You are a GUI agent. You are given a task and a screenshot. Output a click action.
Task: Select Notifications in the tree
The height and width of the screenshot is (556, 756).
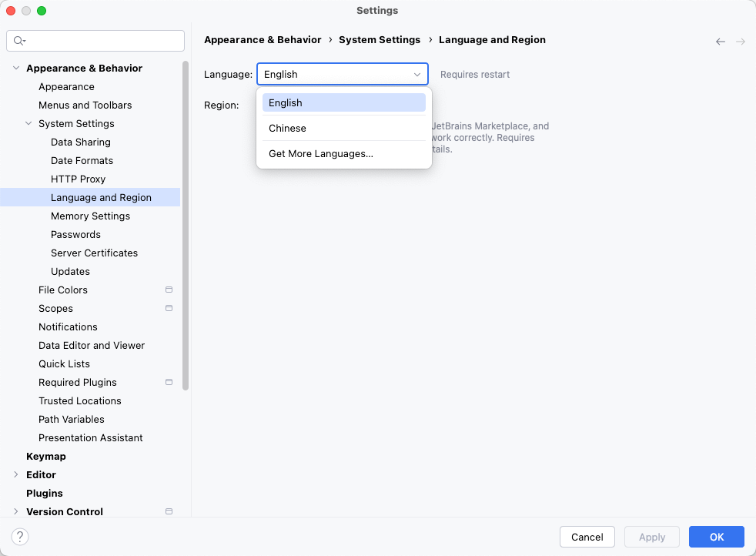click(x=68, y=327)
